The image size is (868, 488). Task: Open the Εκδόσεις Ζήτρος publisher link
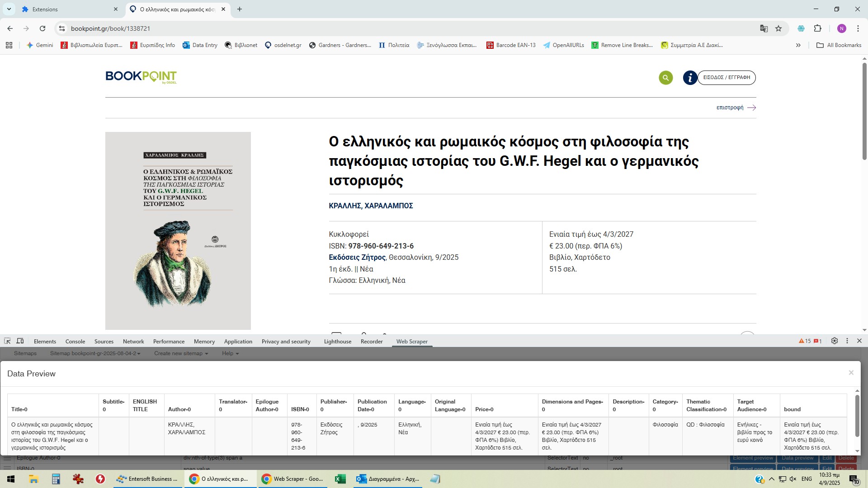(x=357, y=258)
